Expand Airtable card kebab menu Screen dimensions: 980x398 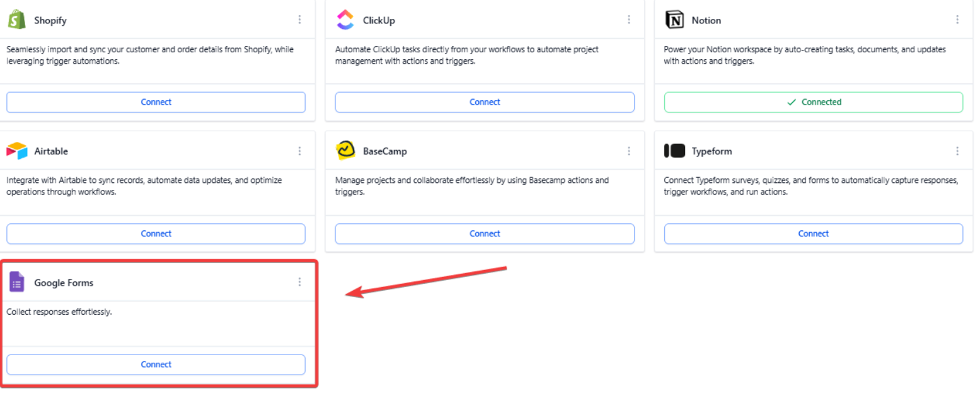click(300, 151)
